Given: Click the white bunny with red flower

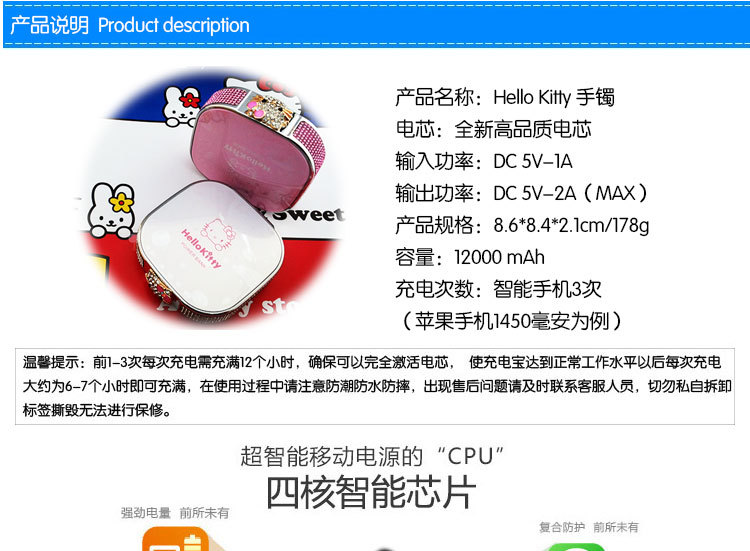Looking at the screenshot, I should [x=181, y=106].
